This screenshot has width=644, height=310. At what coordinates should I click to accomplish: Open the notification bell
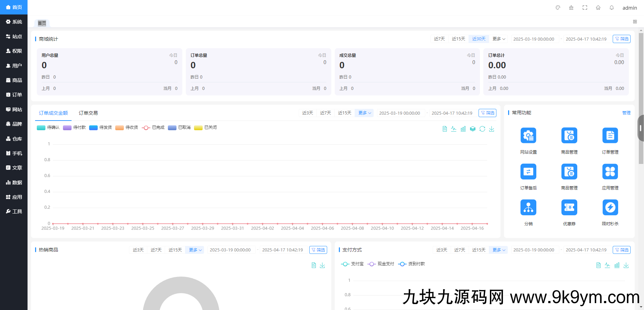point(612,8)
